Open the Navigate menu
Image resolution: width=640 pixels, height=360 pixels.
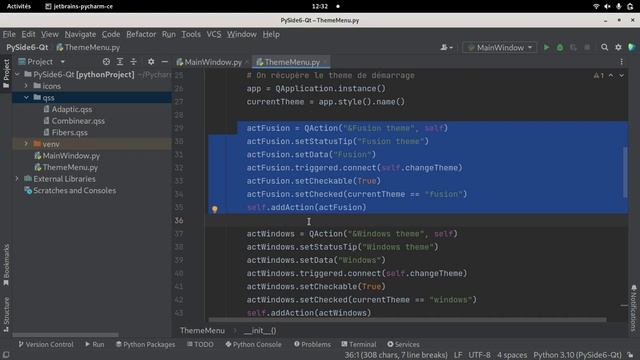tap(80, 34)
